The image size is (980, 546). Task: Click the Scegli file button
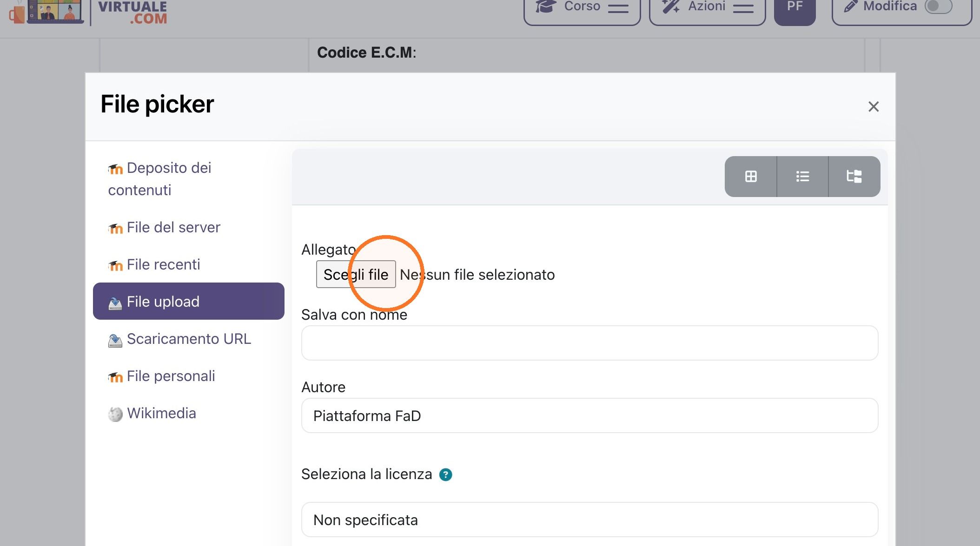[356, 274]
